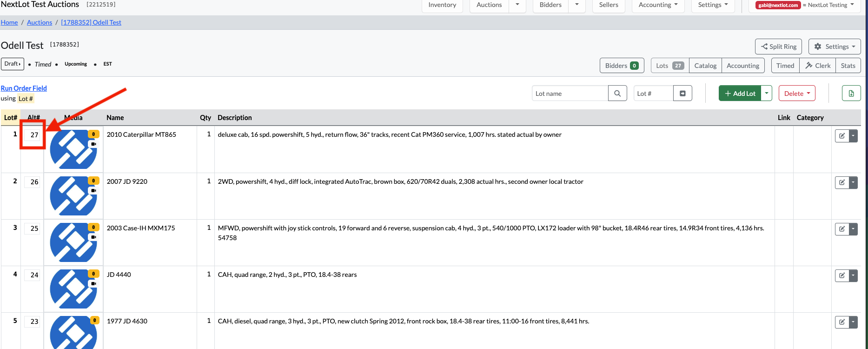
Task: Click the video camera icon on JD 4440 media
Action: tap(93, 284)
